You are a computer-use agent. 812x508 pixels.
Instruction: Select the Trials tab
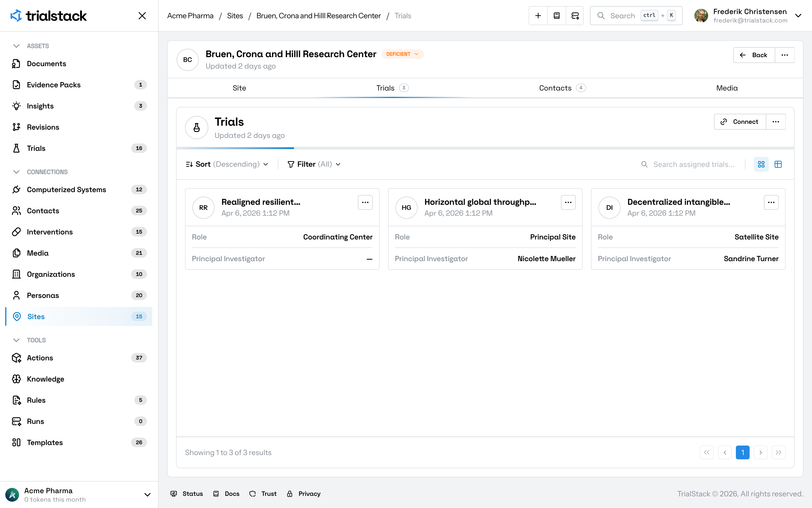[392, 88]
